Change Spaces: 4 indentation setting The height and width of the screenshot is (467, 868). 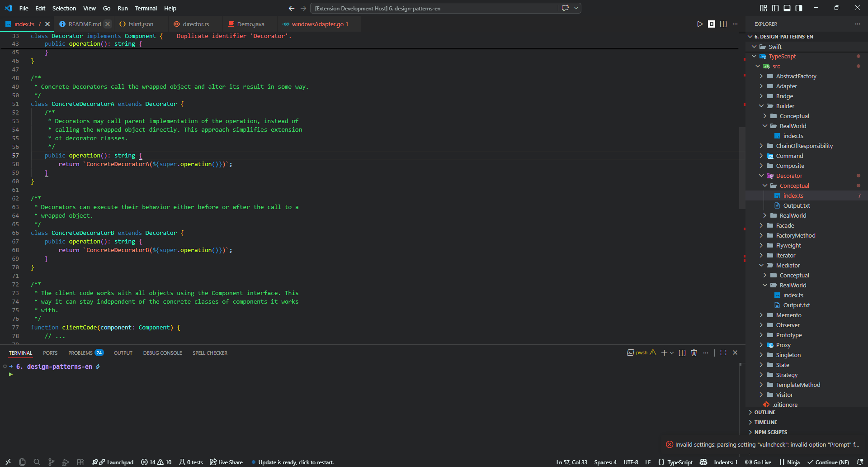605,462
